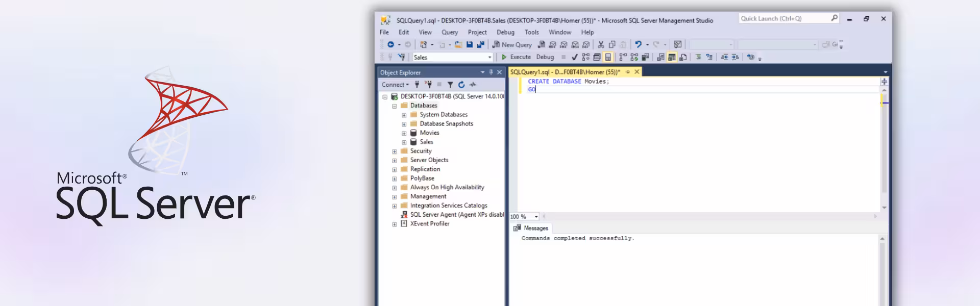Click the Disconnect icon in Object Explorer
This screenshot has height=306, width=980.
pos(428,85)
